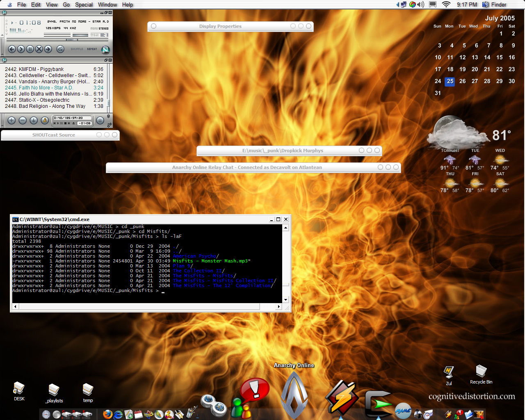Image resolution: width=525 pixels, height=420 pixels.
Task: Expand the Display Properties collapsed window
Action: click(x=220, y=26)
